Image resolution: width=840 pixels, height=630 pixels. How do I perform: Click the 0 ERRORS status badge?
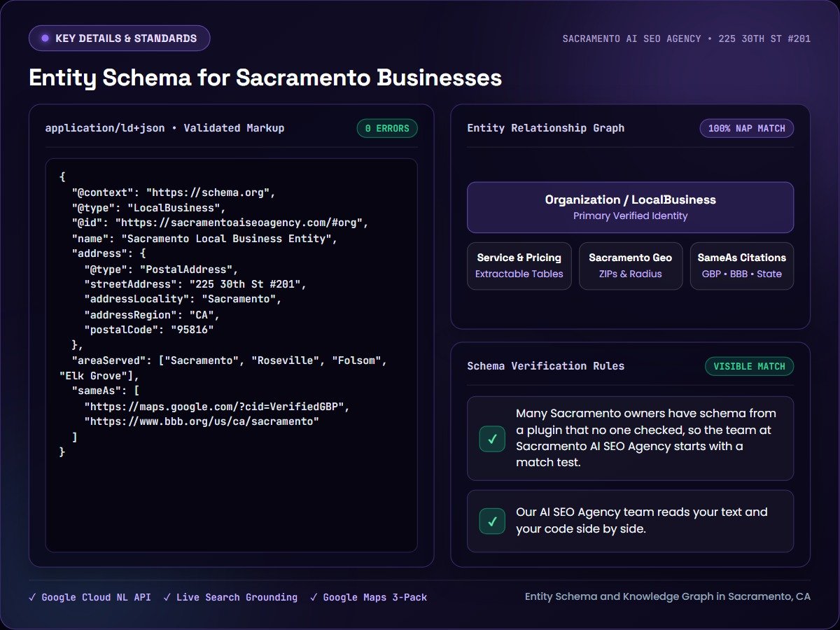click(387, 128)
